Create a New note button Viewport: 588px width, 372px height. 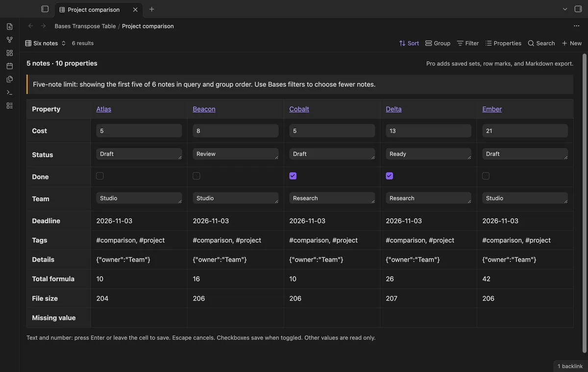(x=571, y=43)
